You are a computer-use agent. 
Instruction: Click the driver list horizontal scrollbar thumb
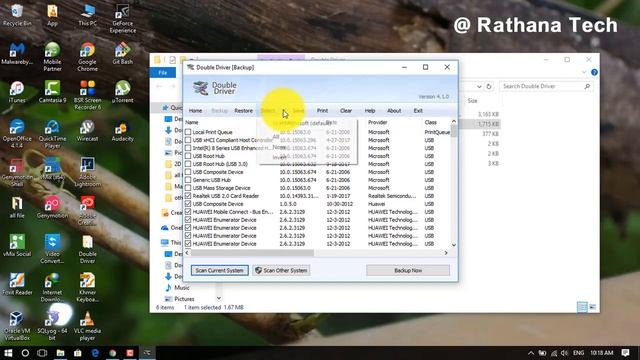pyautogui.click(x=252, y=253)
